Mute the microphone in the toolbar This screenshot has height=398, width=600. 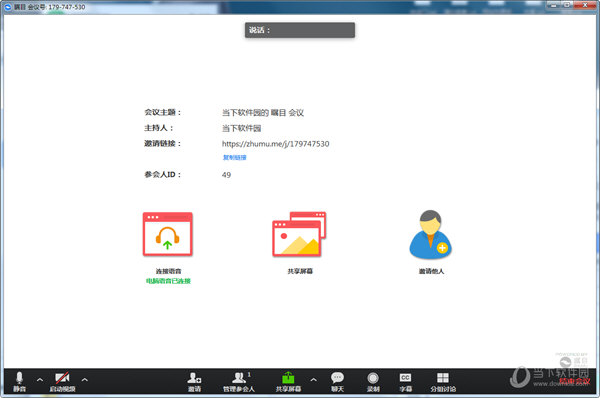19,382
